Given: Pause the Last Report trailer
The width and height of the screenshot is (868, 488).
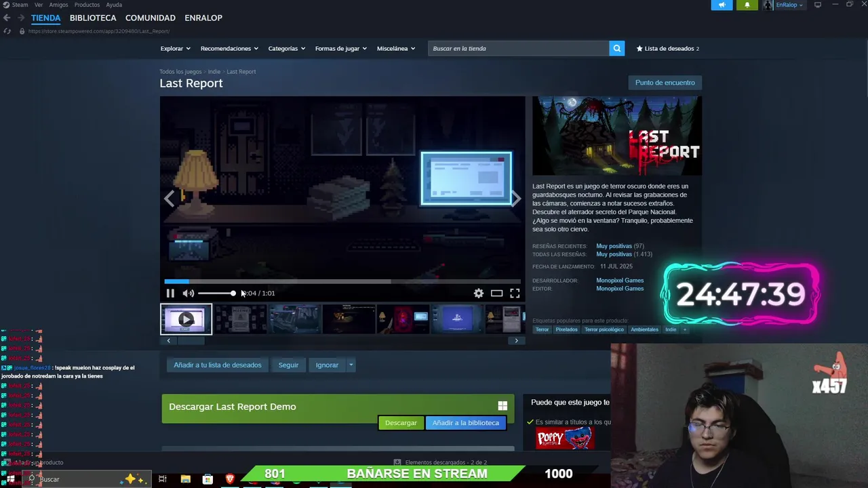Looking at the screenshot, I should 170,293.
